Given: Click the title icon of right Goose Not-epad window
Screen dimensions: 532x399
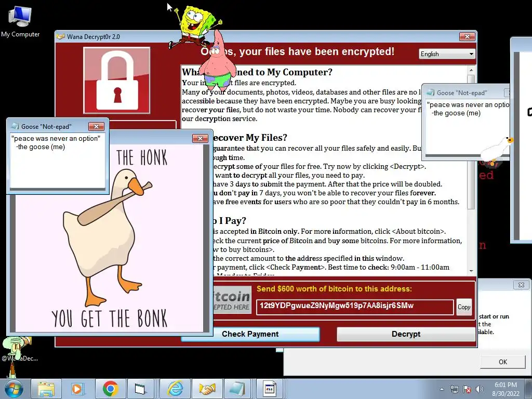Looking at the screenshot, I should pos(430,92).
